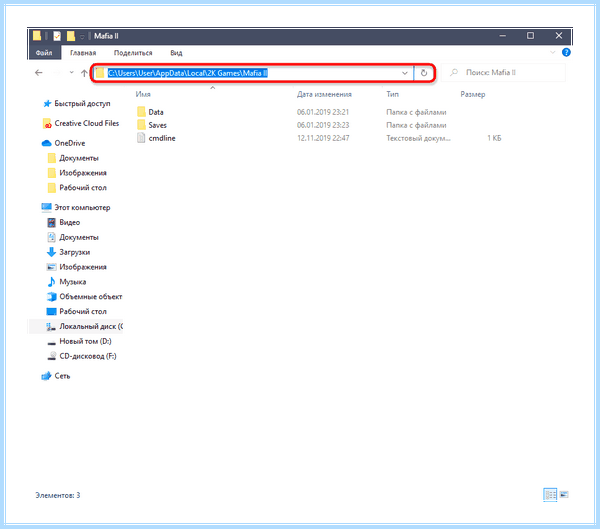Click the New folder quick access icon
The width and height of the screenshot is (600, 529).
[x=70, y=36]
